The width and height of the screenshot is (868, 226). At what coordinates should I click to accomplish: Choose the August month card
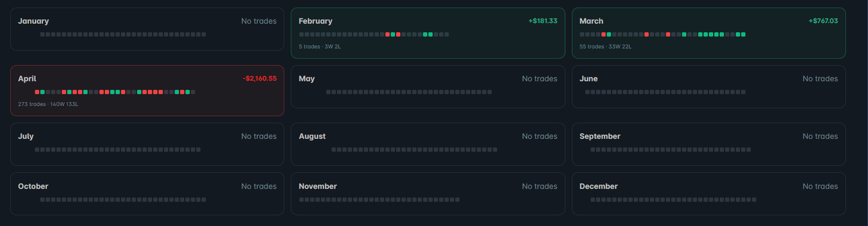click(428, 144)
